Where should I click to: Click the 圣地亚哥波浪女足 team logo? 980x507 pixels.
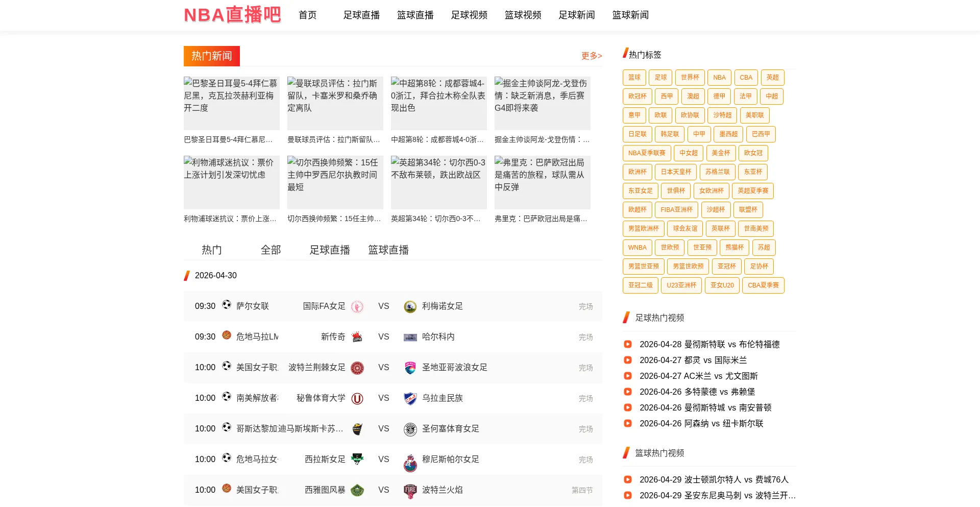click(x=410, y=368)
